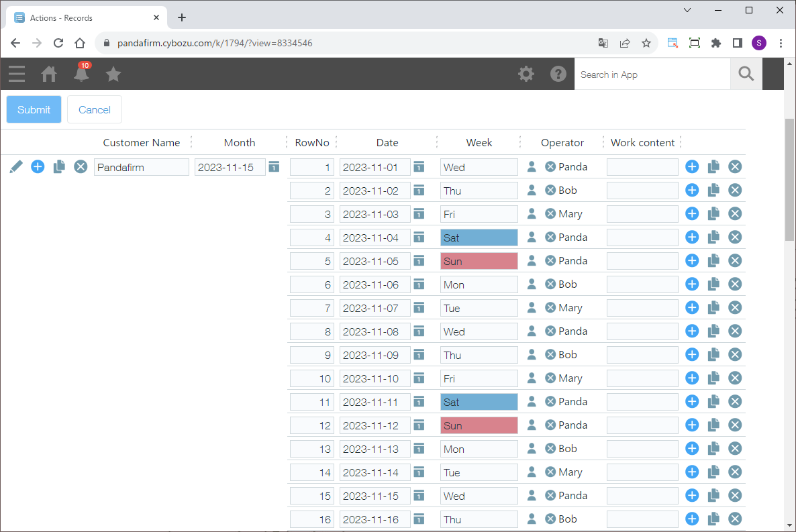Open the notifications bell icon
796x532 pixels.
[x=81, y=74]
